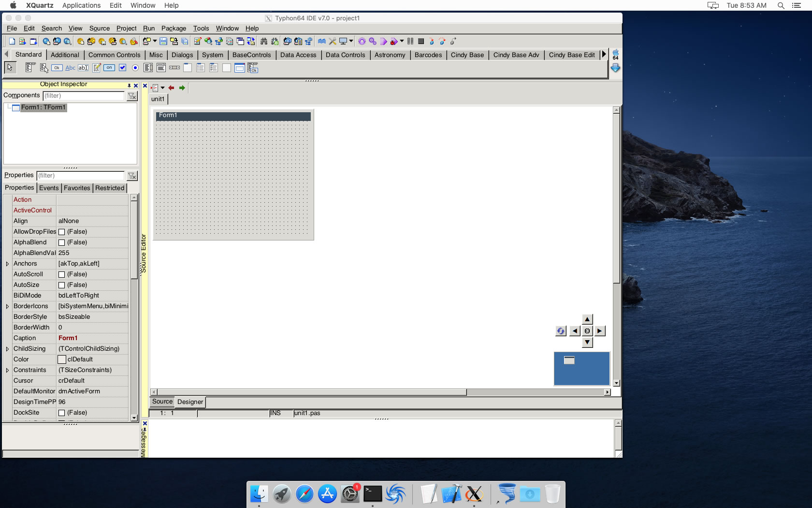Click the navigator down arrow button
Screen dimensions: 812x508
[x=587, y=343]
